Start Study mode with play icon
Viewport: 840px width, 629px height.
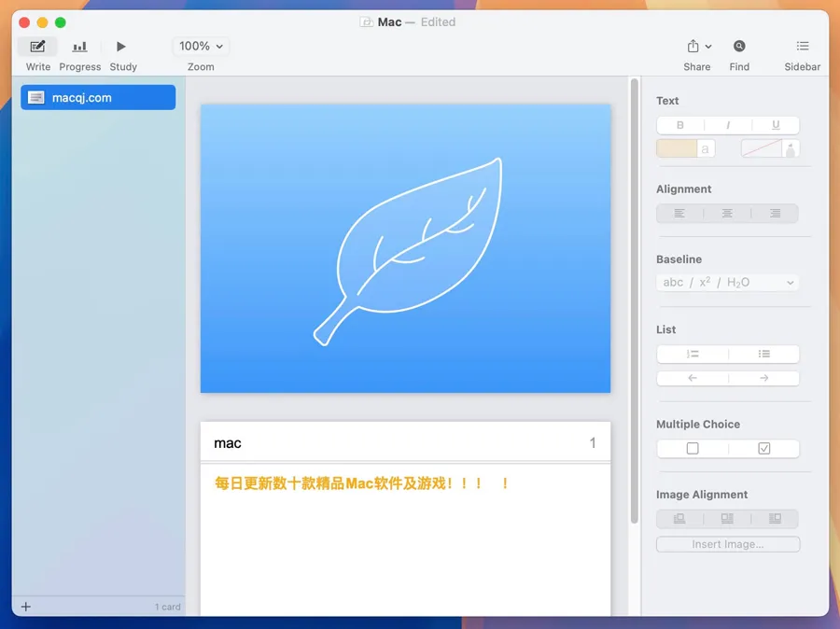click(x=121, y=47)
